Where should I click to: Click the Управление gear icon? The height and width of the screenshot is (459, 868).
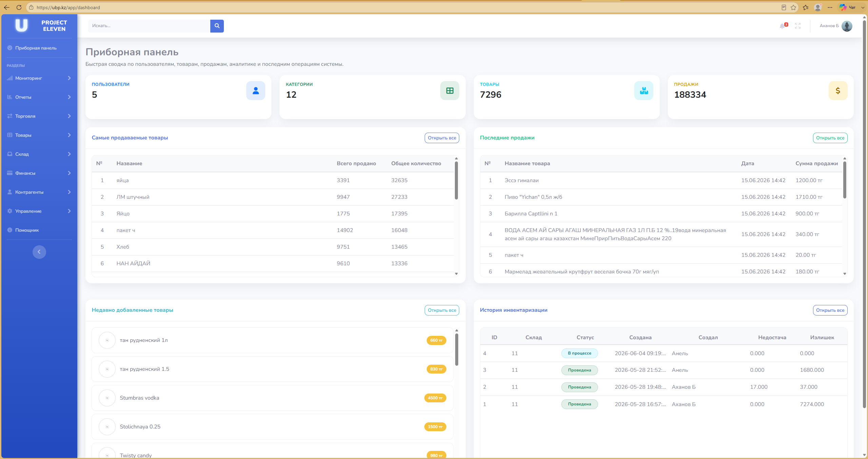[10, 211]
